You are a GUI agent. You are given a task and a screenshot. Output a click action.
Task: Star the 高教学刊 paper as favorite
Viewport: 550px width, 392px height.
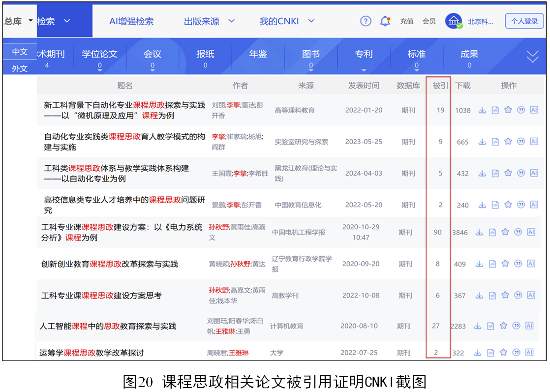coord(505,295)
